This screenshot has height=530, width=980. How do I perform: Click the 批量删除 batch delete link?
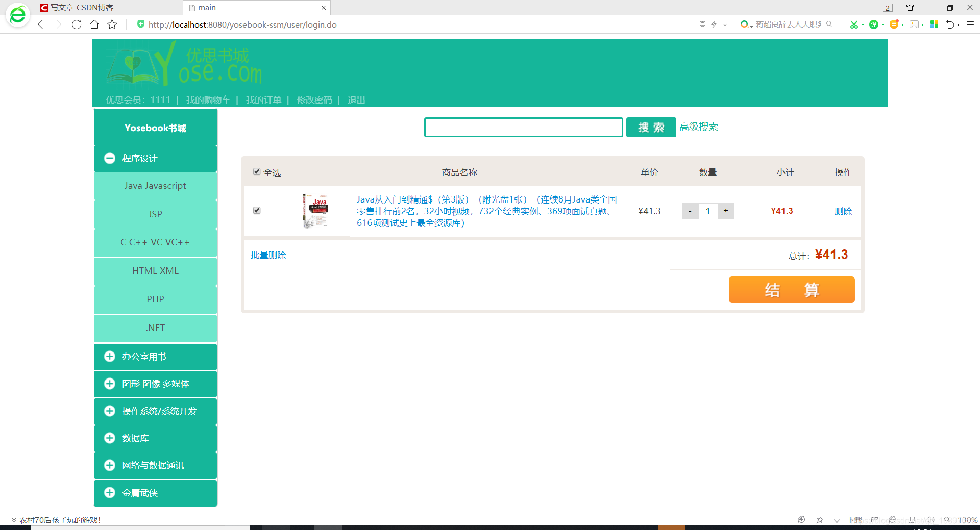point(268,255)
